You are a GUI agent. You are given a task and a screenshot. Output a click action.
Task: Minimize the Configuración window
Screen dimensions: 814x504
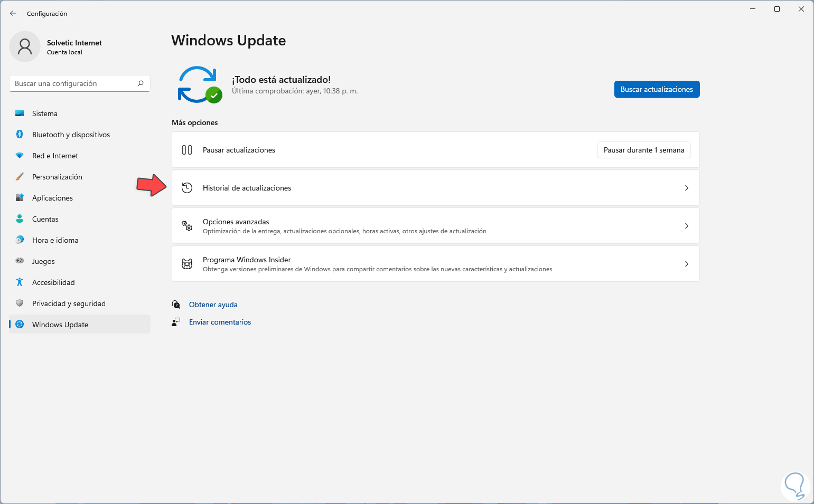(753, 9)
